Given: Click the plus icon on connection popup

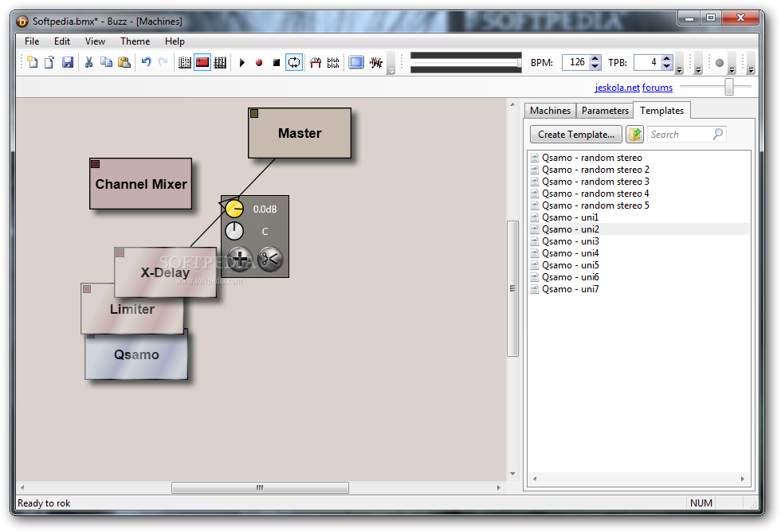Looking at the screenshot, I should coord(240,260).
